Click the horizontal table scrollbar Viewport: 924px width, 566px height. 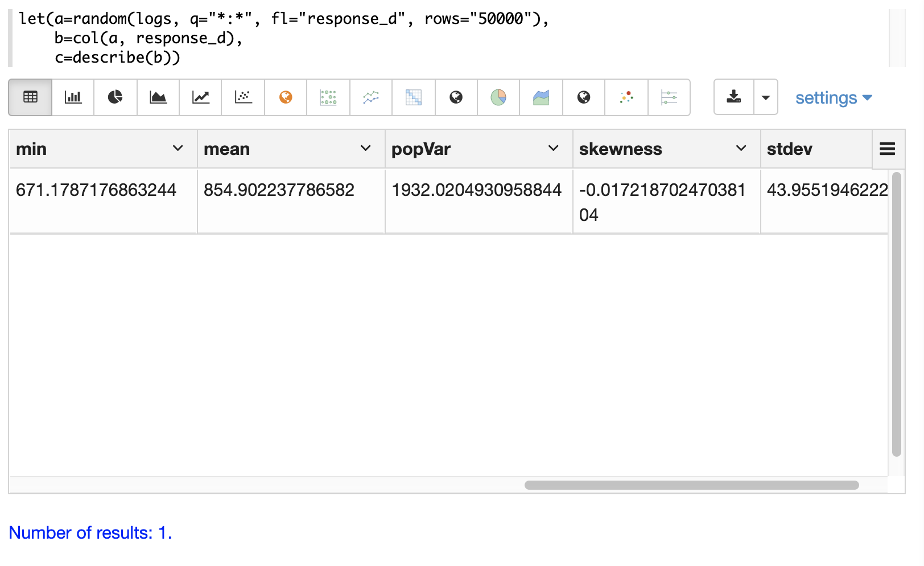click(x=691, y=485)
